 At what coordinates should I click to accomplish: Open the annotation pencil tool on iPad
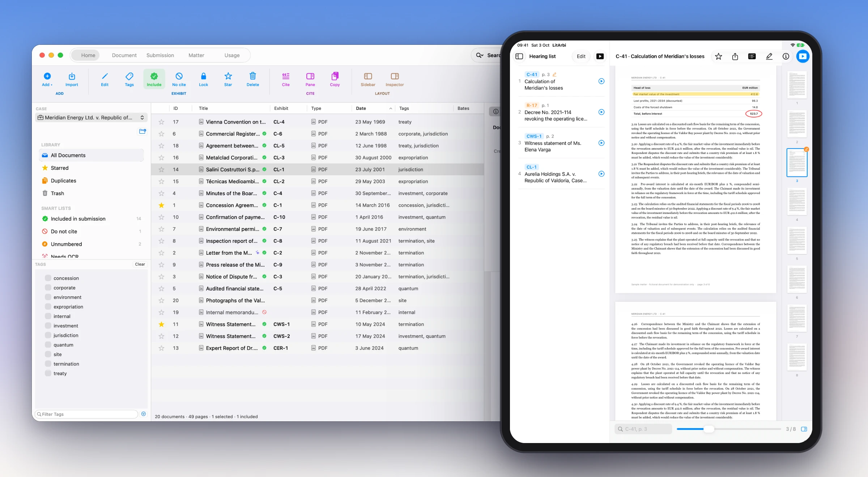click(769, 56)
